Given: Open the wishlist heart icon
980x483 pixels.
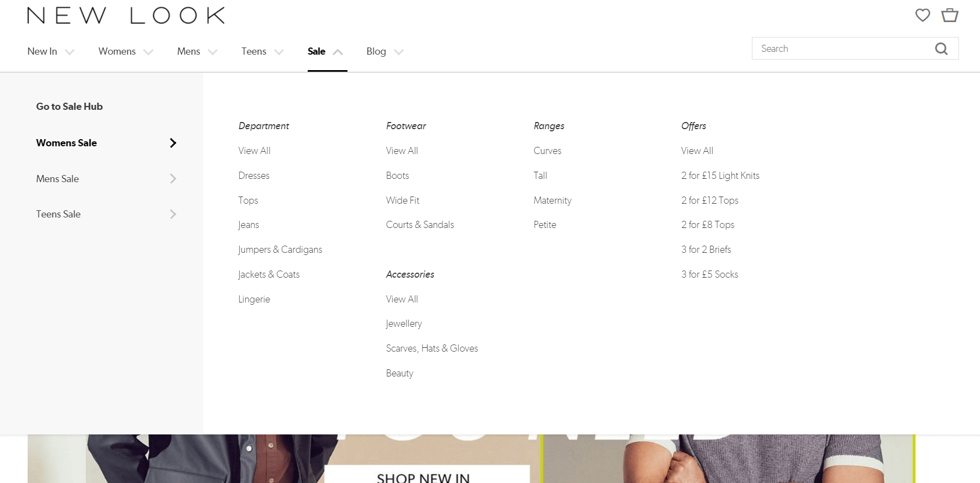Looking at the screenshot, I should click(923, 15).
